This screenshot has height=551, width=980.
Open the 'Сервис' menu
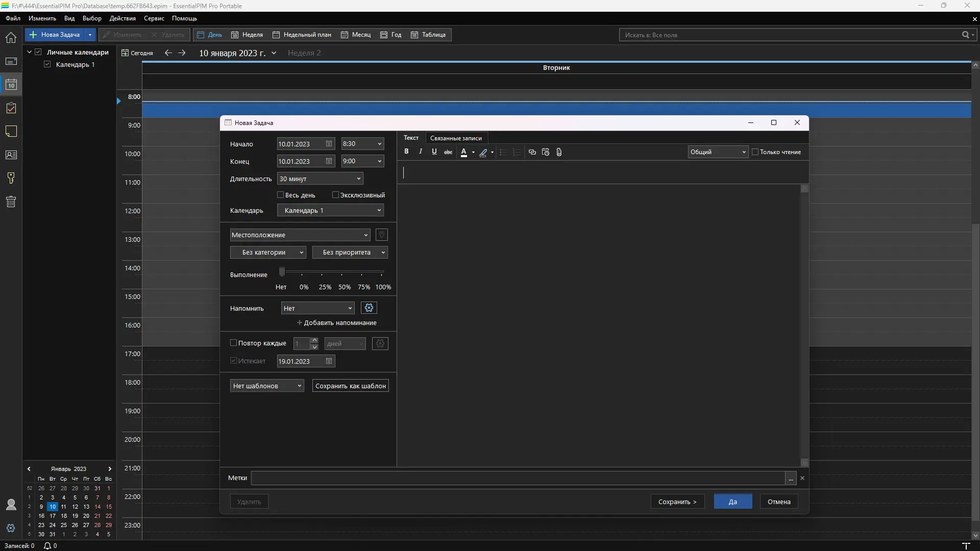154,18
